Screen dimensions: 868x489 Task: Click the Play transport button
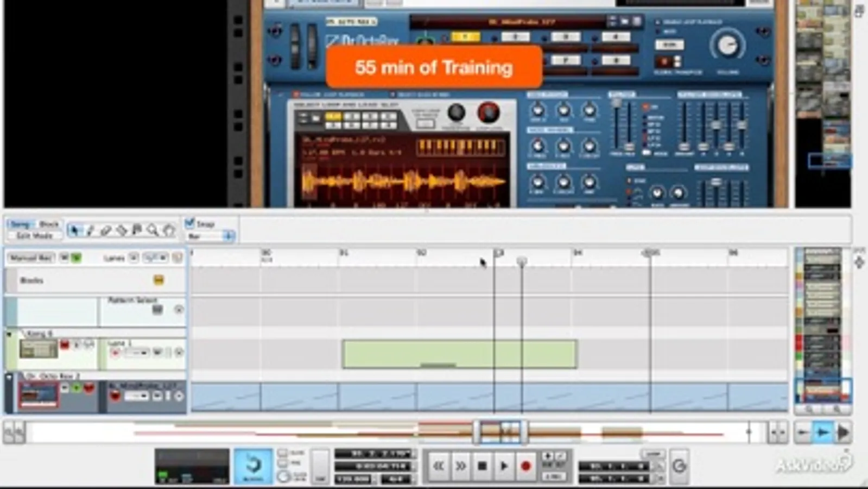click(504, 466)
